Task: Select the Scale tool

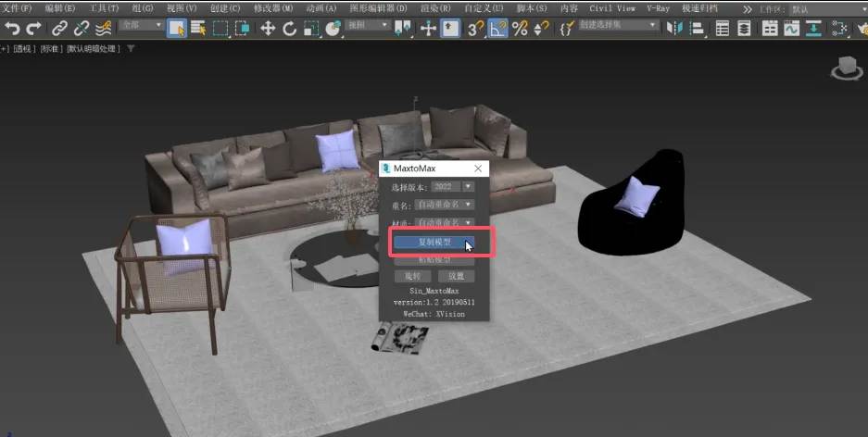Action: (x=311, y=28)
